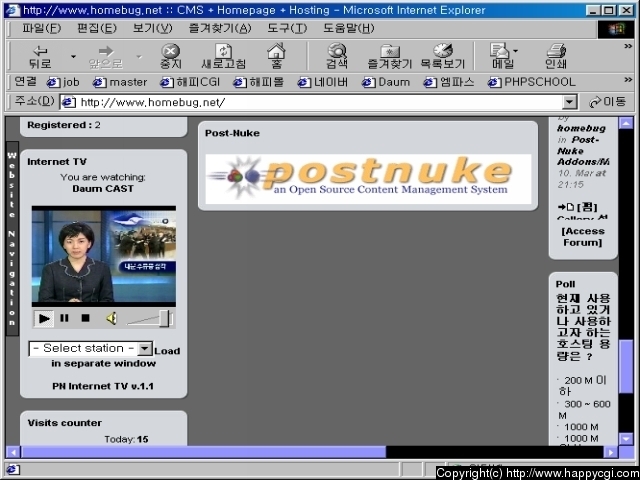Click the 'Today: 15' visits counter text
Image resolution: width=640 pixels, height=480 pixels.
[x=127, y=439]
